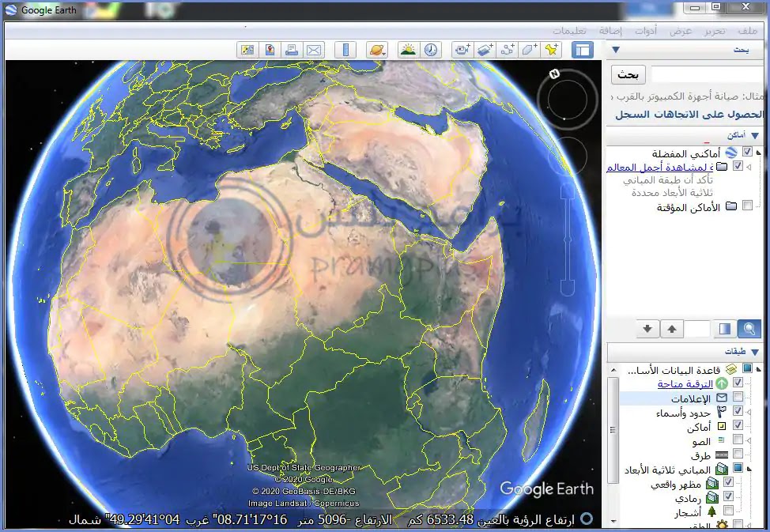Uncheck the رمادي layer checkbox
The image size is (770, 532).
click(728, 496)
